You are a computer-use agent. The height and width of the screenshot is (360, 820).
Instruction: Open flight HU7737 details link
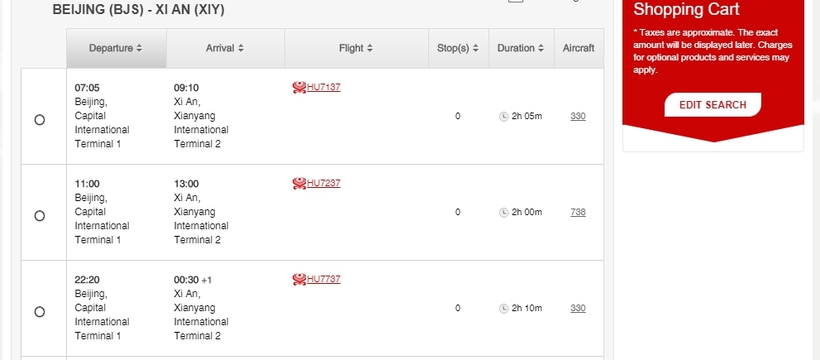coord(324,279)
